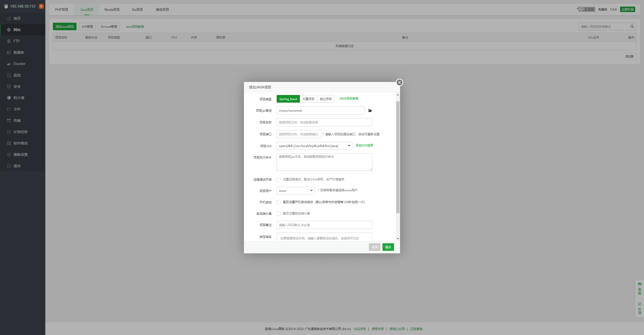Enable auto-start on boot checkbox
Screen dimensions: 644x335
tap(279, 202)
